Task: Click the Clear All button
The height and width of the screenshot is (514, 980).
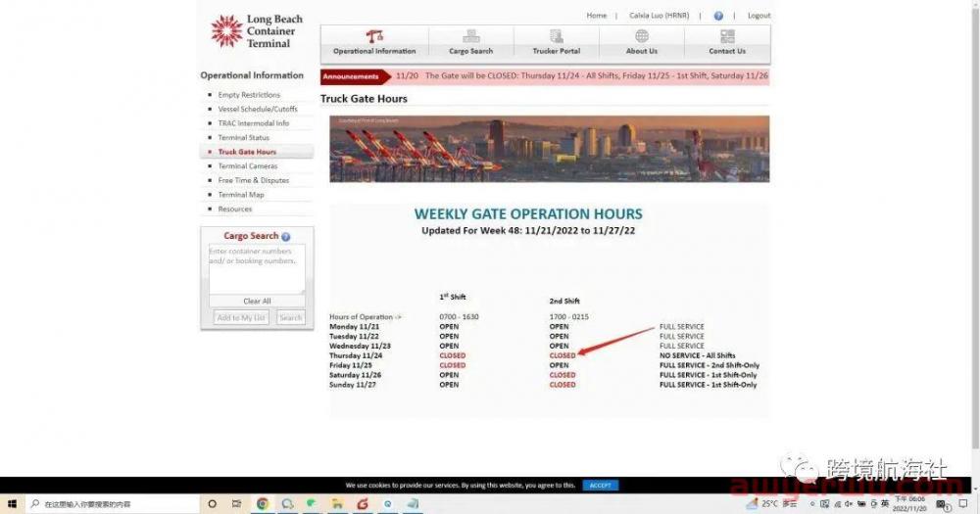Action: tap(257, 301)
